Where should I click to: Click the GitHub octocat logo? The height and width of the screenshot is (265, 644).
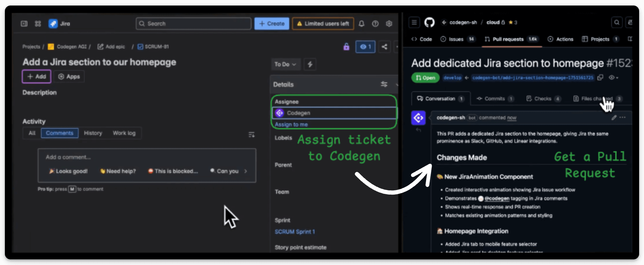pos(429,23)
